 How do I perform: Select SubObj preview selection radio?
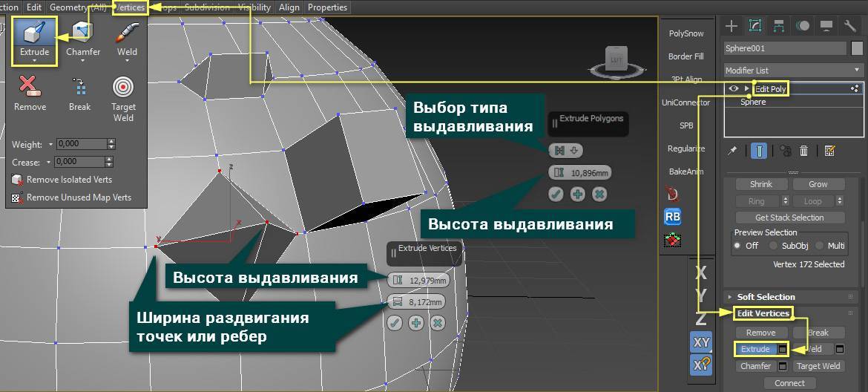point(773,246)
